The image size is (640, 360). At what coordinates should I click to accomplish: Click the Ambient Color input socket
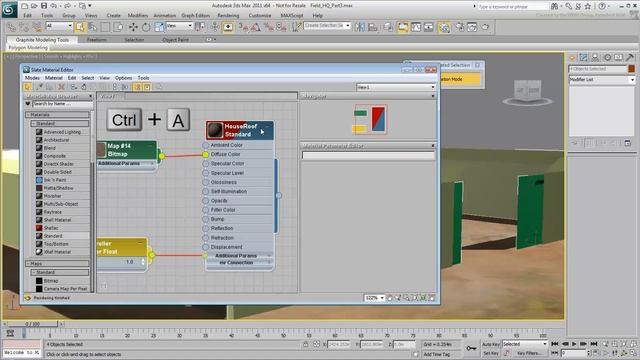click(206, 145)
